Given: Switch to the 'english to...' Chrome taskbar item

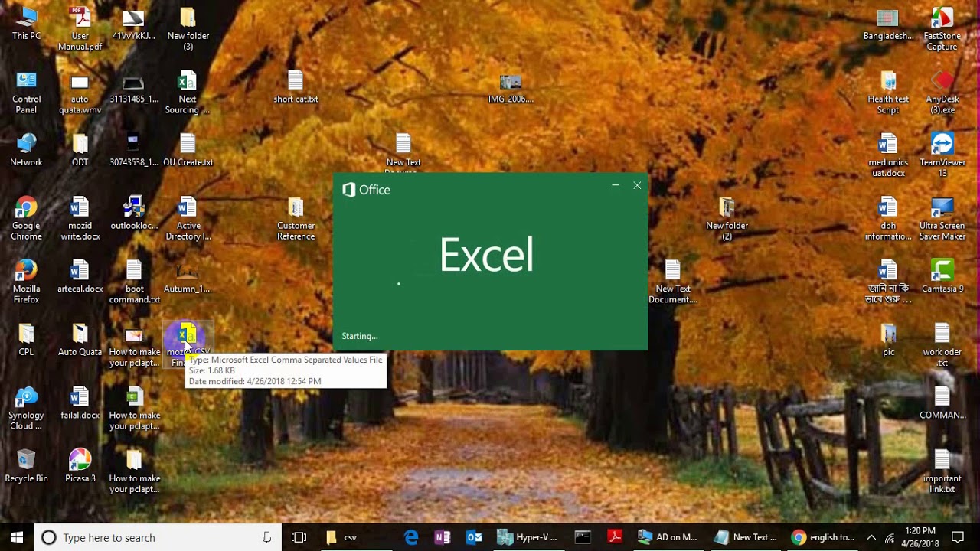Looking at the screenshot, I should pos(823,537).
